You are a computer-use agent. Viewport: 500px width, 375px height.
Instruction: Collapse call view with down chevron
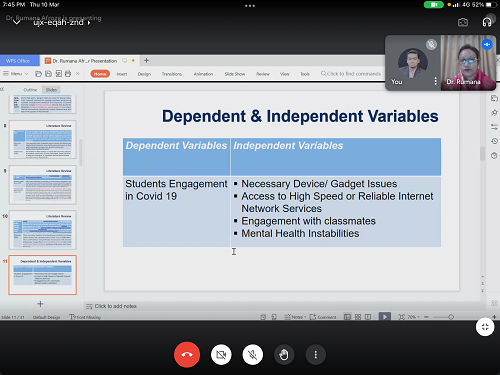[x=16, y=22]
